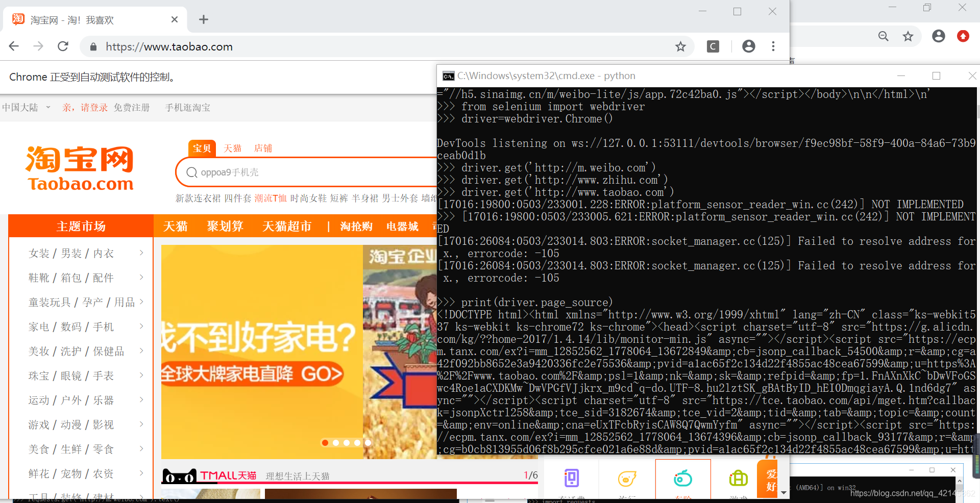Click the 潮流T恤 hot search link

tap(271, 198)
